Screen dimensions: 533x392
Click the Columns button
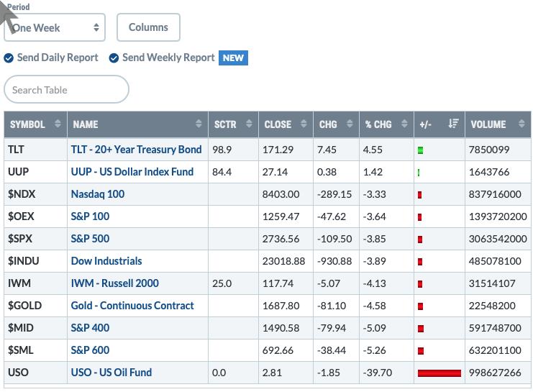click(x=148, y=27)
